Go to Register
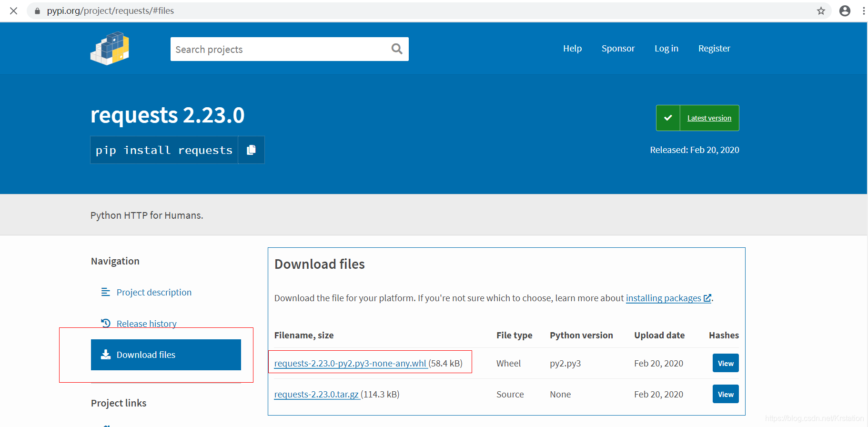The image size is (868, 427). pos(714,48)
